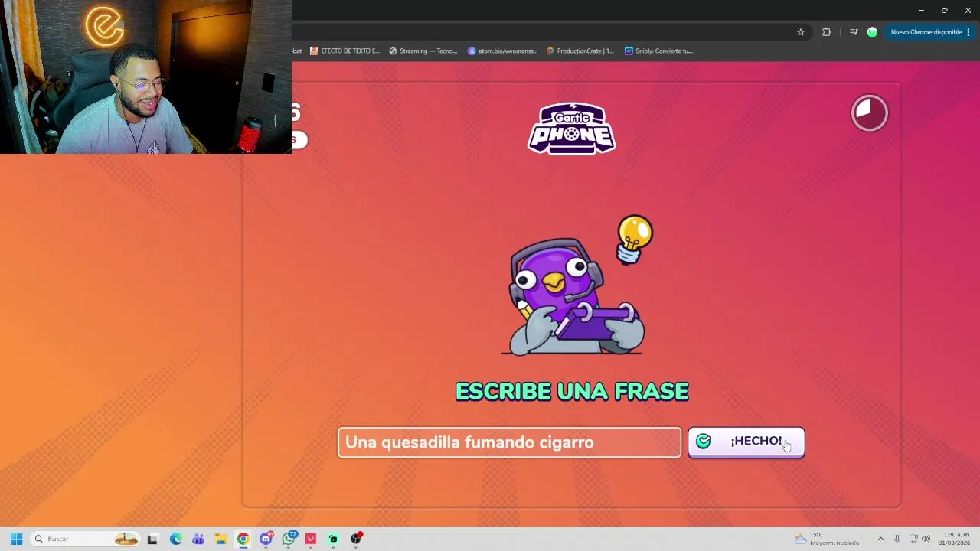Open Task View in the taskbar
The width and height of the screenshot is (980, 551).
pos(152,539)
